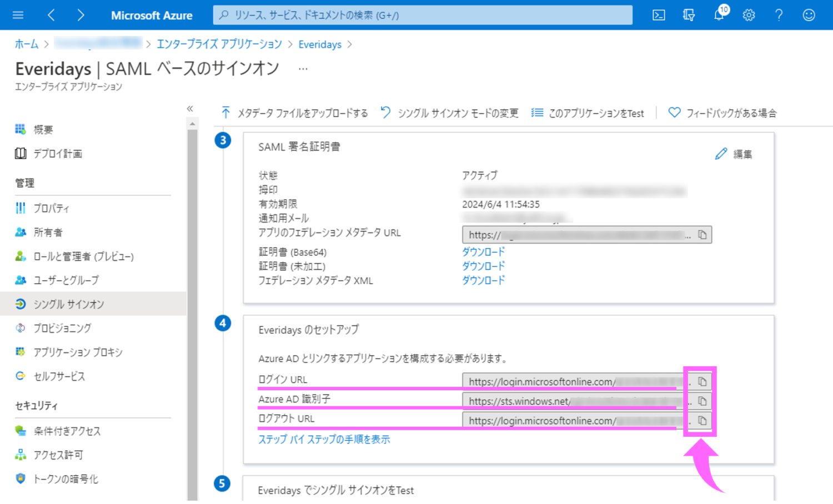Open the feedback smiley icon
Viewport: 833px width, 504px height.
pos(809,15)
